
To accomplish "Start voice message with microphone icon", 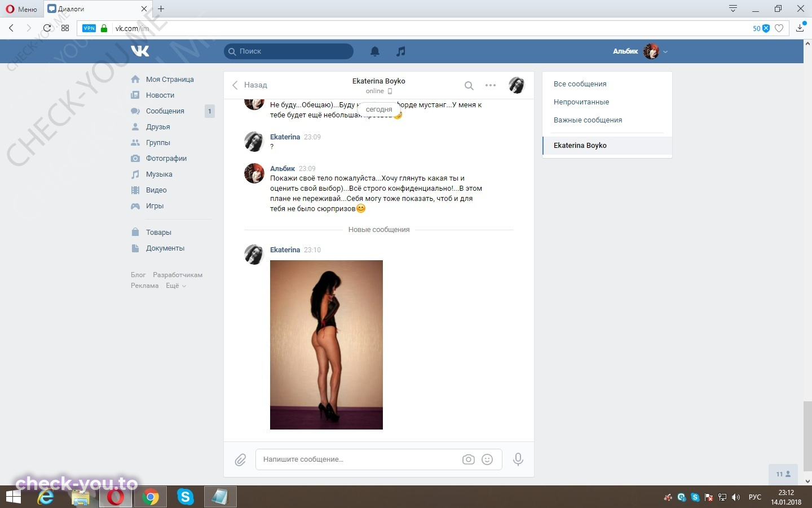I will [518, 459].
